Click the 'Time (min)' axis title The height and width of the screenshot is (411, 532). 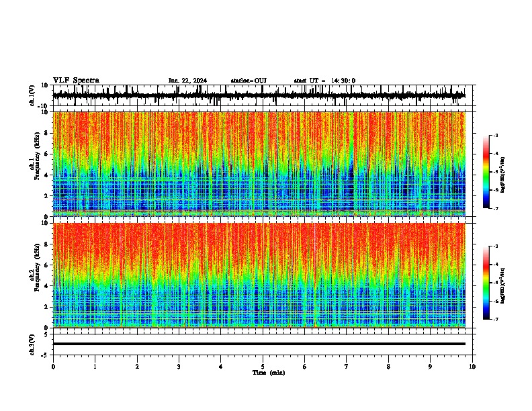[269, 373]
